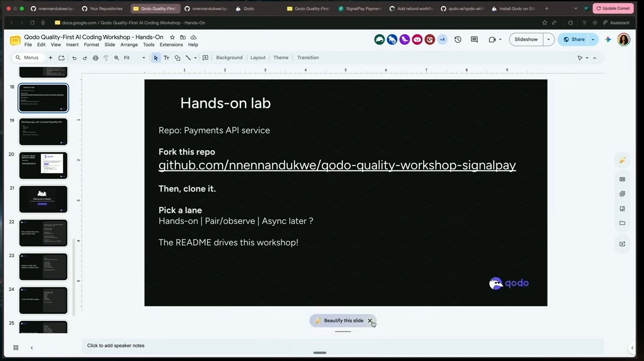Open the Google account avatar
The image size is (644, 361).
(x=624, y=39)
